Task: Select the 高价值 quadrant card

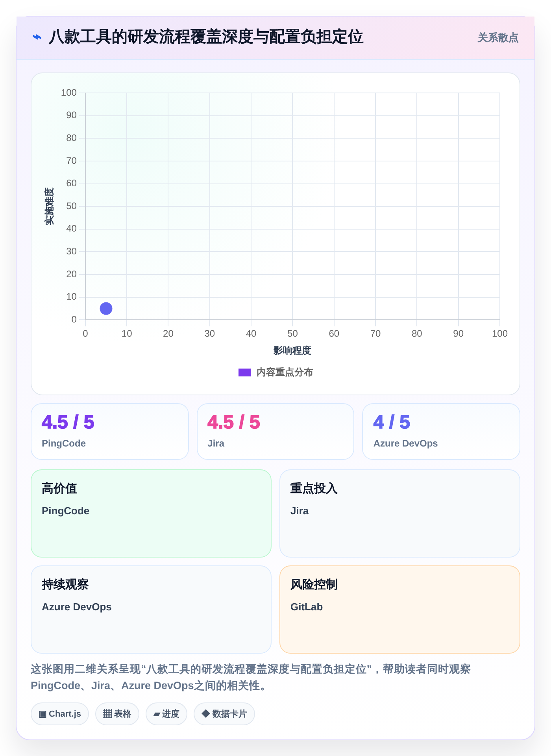Action: point(151,513)
